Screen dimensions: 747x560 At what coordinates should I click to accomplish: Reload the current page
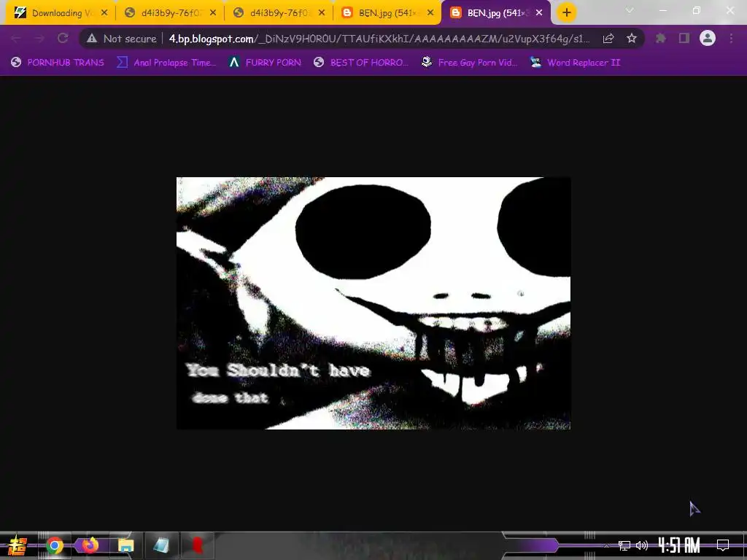tap(63, 39)
